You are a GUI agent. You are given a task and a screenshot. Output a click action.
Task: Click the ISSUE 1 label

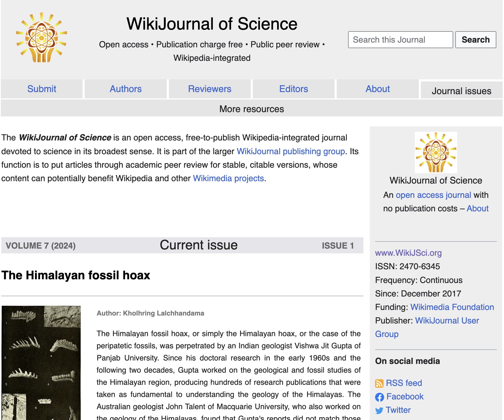[x=338, y=246]
